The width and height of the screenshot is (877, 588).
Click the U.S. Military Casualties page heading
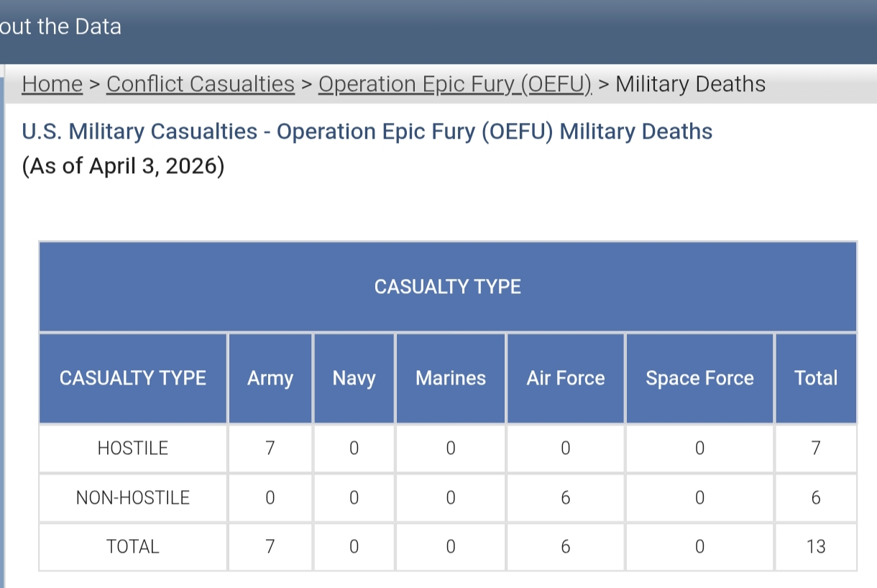(x=367, y=132)
